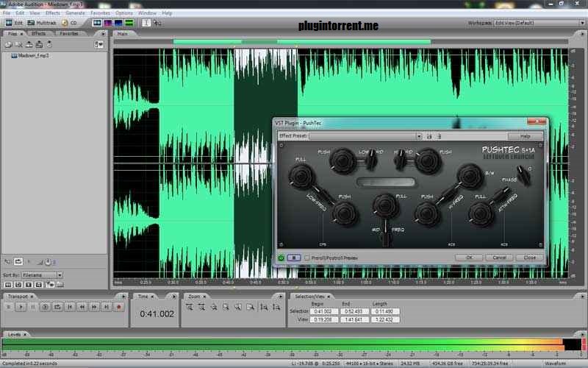Click the Import File icon in Files panel
Screen dimensions: 588x368
(x=8, y=44)
